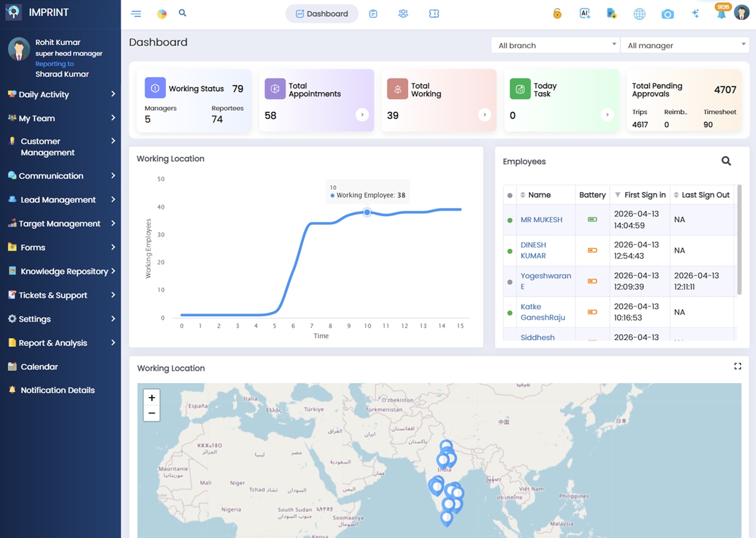Zoom out on the map
The width and height of the screenshot is (756, 538).
151,413
